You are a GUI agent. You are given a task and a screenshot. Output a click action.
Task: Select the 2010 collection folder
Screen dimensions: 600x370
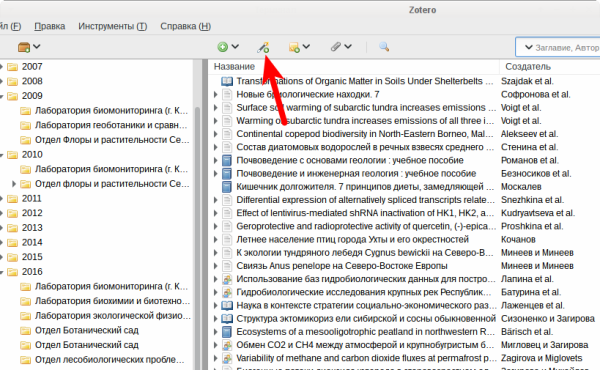tap(32, 155)
